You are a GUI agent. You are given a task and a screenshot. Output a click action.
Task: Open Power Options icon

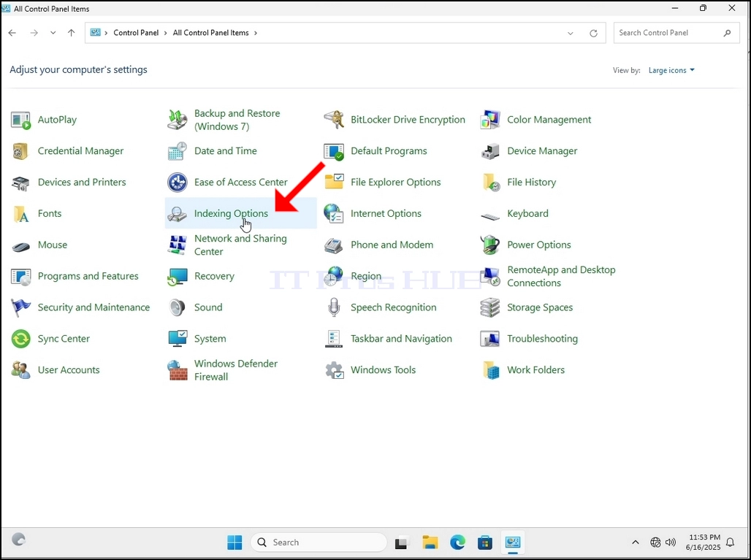tap(490, 245)
